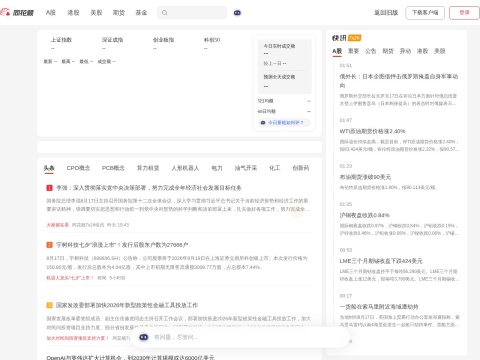Select the 上证指数 index
This screenshot has width=480, height=360.
[61, 40]
